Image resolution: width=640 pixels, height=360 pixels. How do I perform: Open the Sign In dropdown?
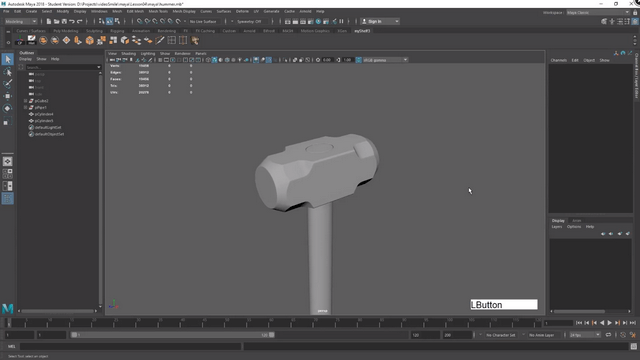coord(380,21)
